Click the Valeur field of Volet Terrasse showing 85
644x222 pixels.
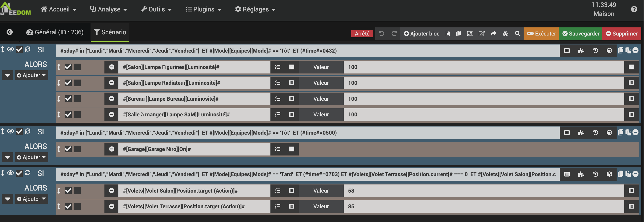click(x=484, y=206)
